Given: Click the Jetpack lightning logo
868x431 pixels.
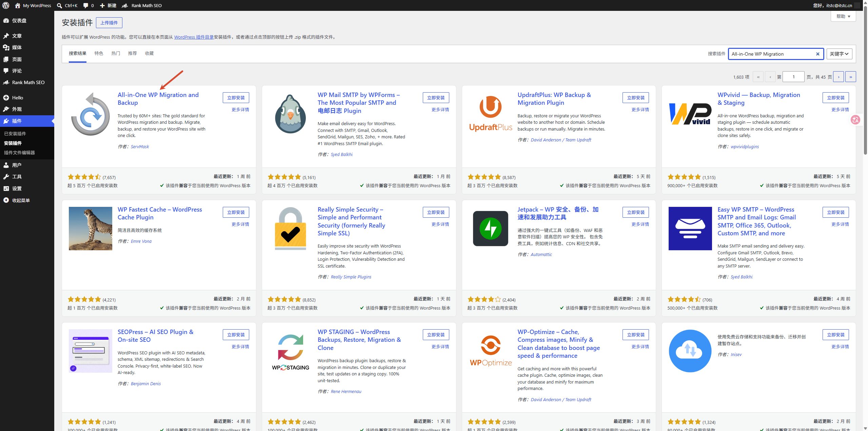Looking at the screenshot, I should [x=490, y=229].
